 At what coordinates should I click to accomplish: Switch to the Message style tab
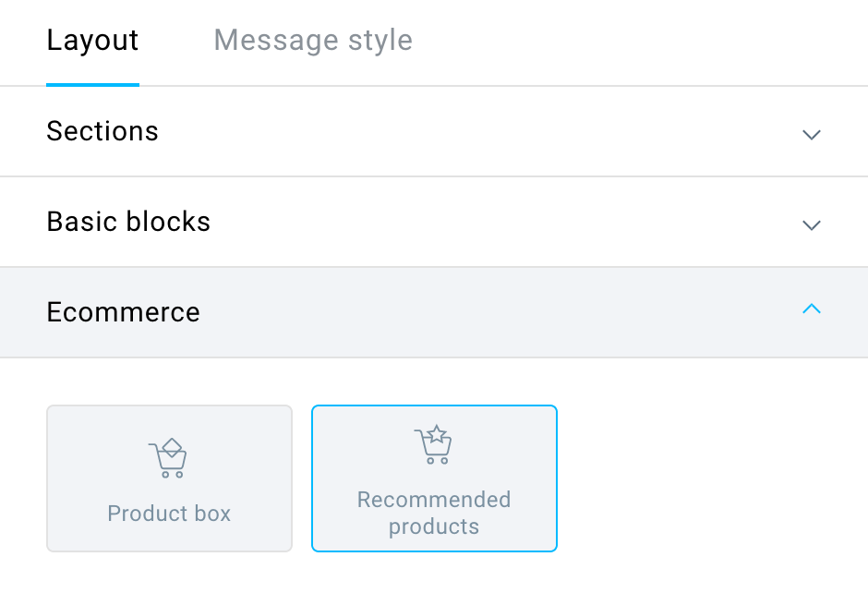(313, 41)
